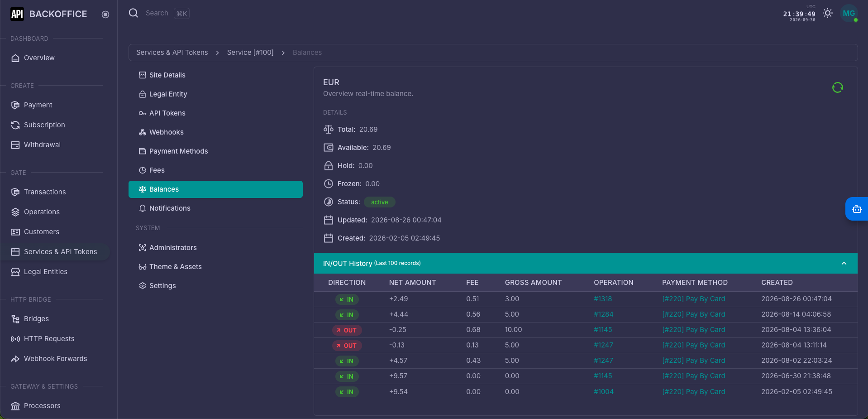
Task: Select the highlighted Balances tab
Action: 215,189
